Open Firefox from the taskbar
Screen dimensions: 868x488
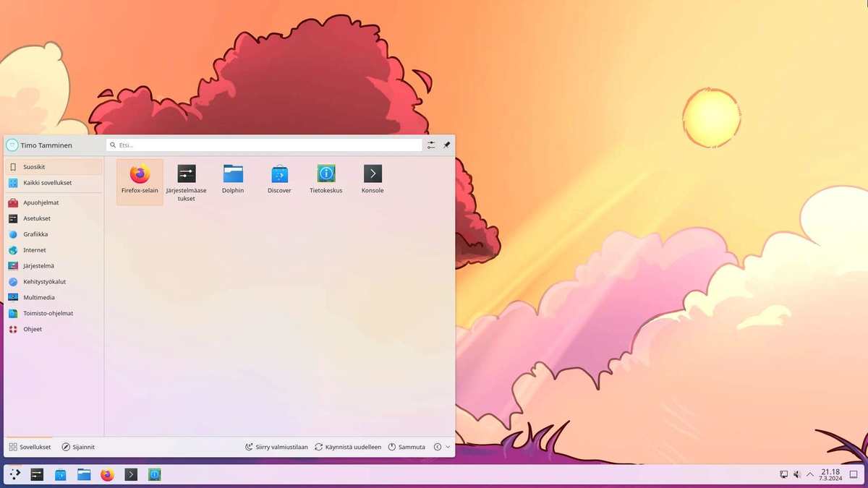point(108,475)
